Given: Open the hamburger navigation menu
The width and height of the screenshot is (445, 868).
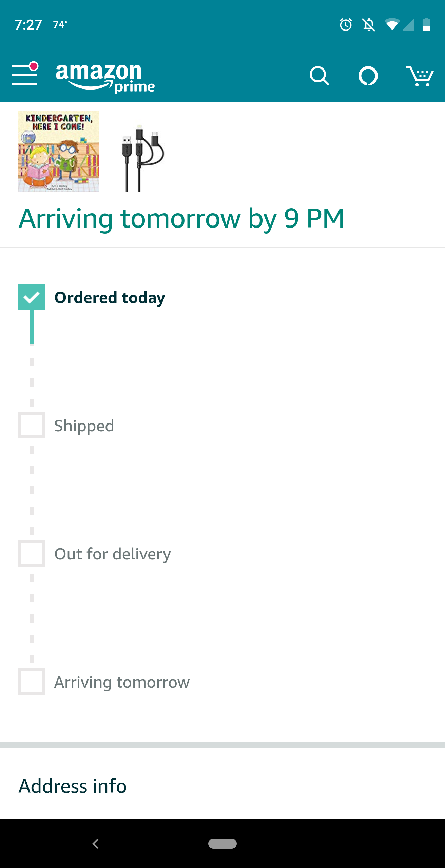Looking at the screenshot, I should tap(25, 74).
